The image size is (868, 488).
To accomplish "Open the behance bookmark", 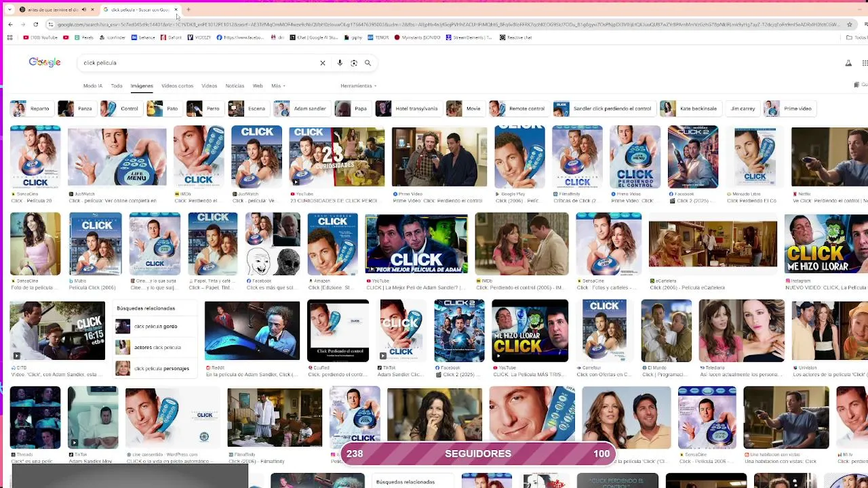I will point(143,37).
